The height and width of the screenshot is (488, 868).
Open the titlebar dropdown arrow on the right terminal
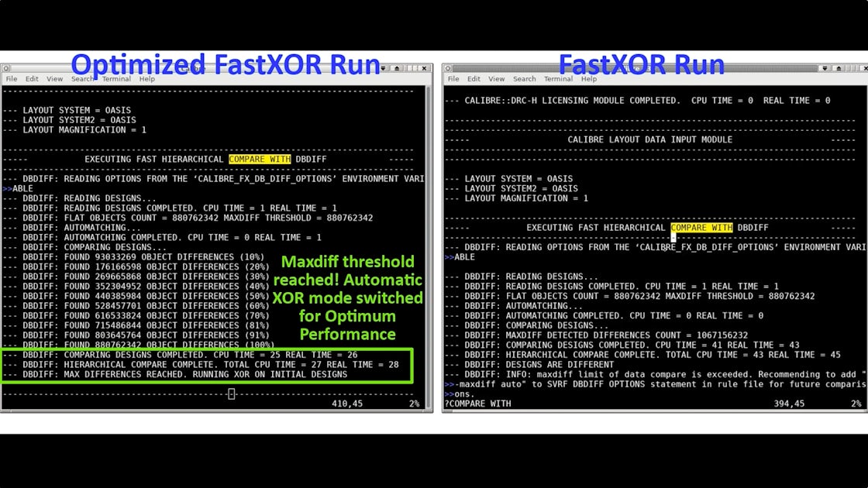point(825,67)
